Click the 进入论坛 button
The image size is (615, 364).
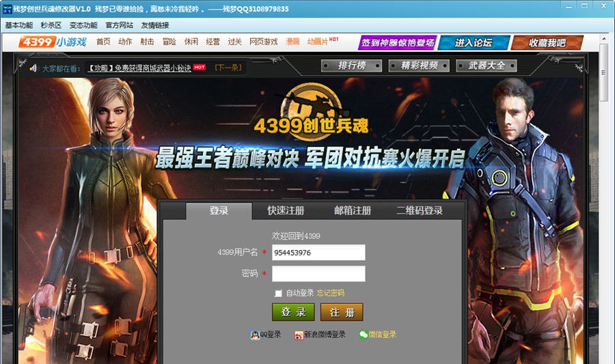[474, 43]
